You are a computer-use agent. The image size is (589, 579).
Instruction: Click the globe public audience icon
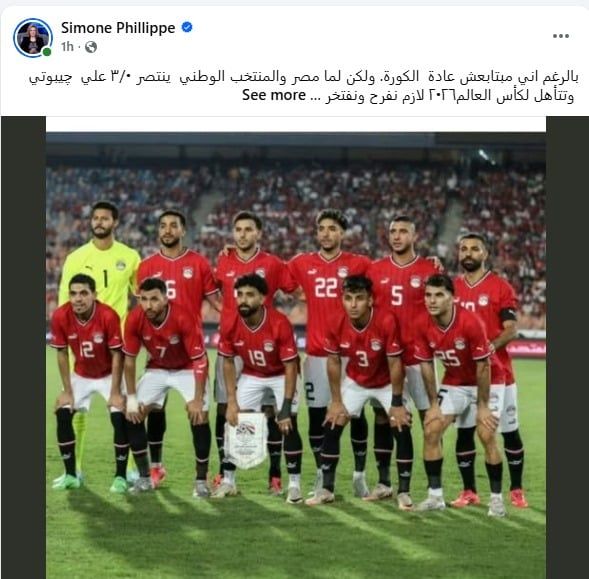tap(91, 47)
